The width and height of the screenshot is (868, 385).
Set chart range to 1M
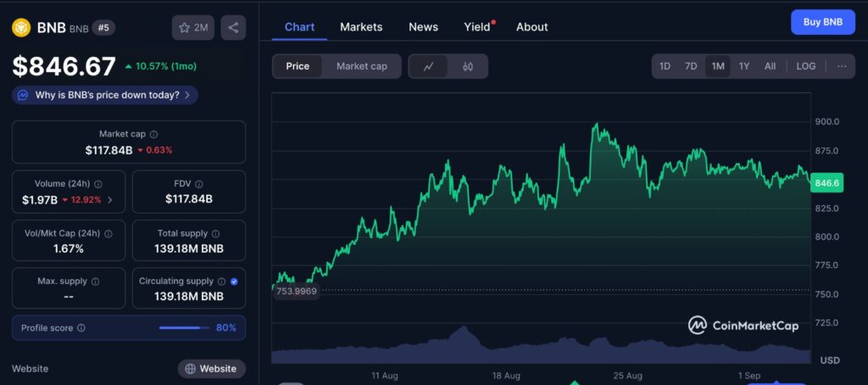pyautogui.click(x=718, y=66)
